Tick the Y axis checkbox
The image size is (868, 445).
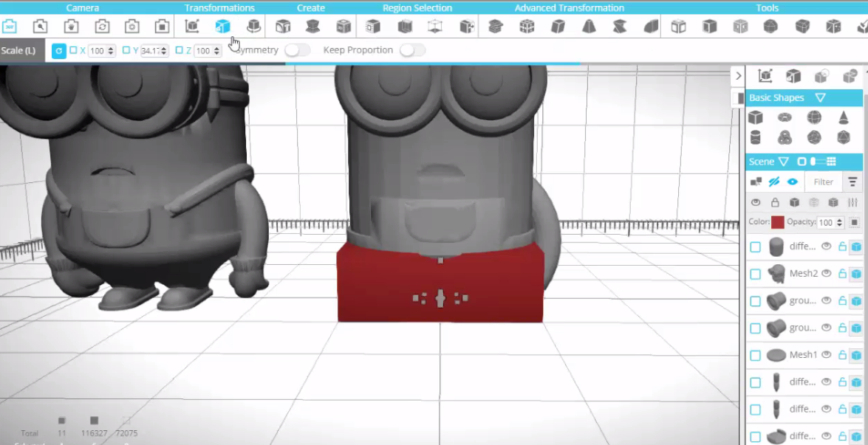point(126,50)
